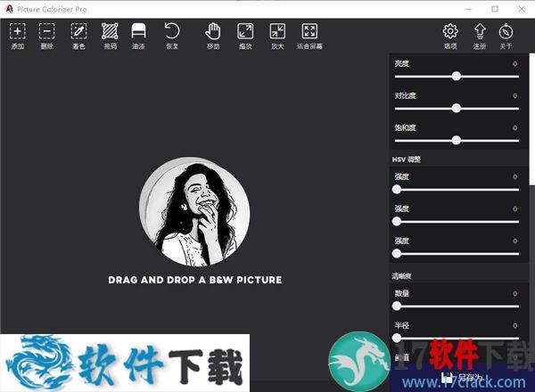Select the 移动 hand pan tool
The height and width of the screenshot is (392, 535).
[213, 36]
